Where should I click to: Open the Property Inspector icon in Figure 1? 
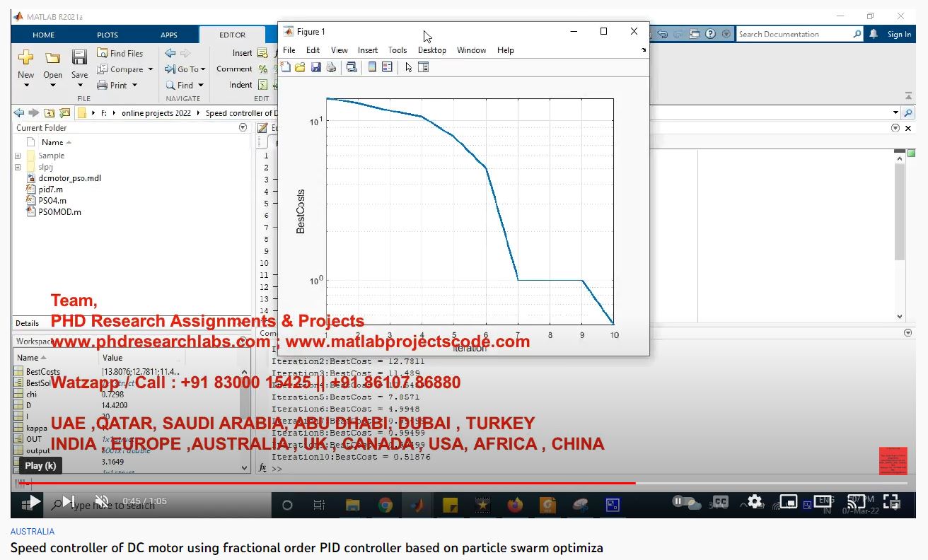(x=423, y=67)
